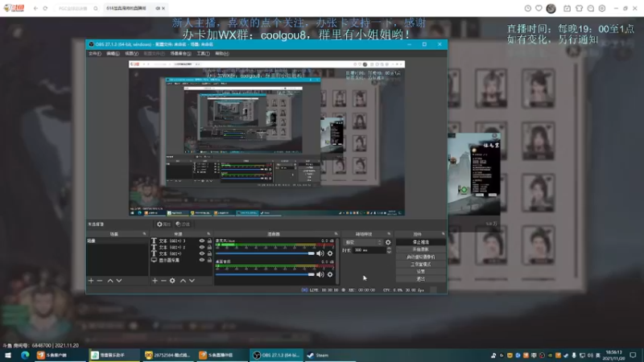Adjust the first mixer channel volume slider
644x362 pixels.
pyautogui.click(x=265, y=253)
